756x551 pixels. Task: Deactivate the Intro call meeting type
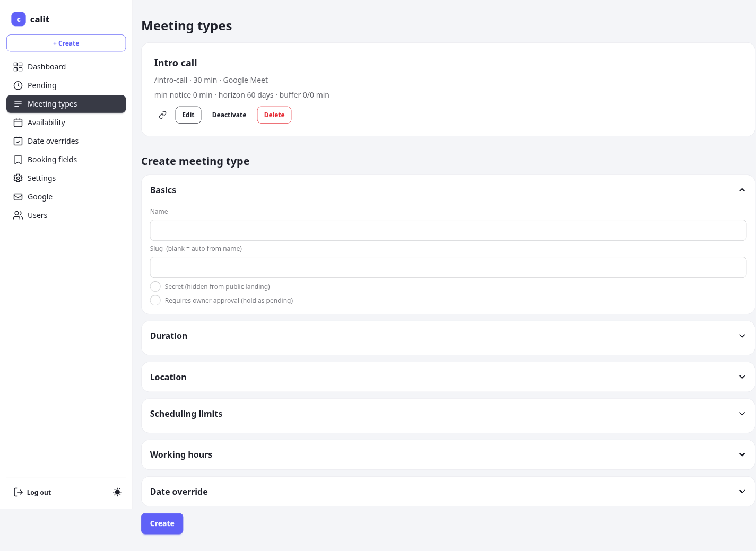(x=229, y=115)
